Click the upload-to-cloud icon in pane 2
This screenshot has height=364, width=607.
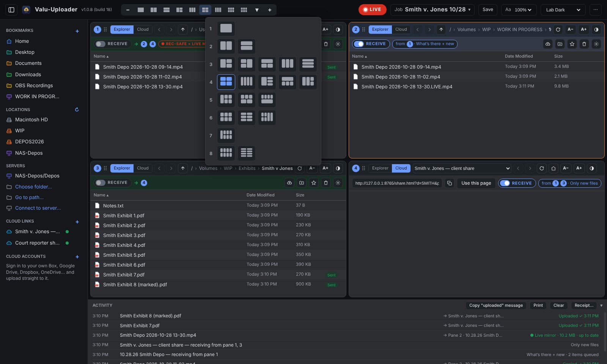548,44
